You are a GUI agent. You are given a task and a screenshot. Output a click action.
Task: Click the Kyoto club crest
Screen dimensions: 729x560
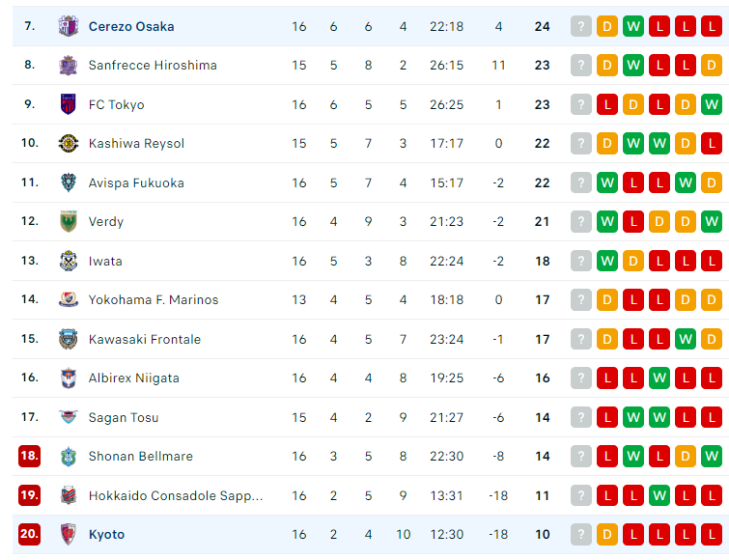tap(69, 534)
